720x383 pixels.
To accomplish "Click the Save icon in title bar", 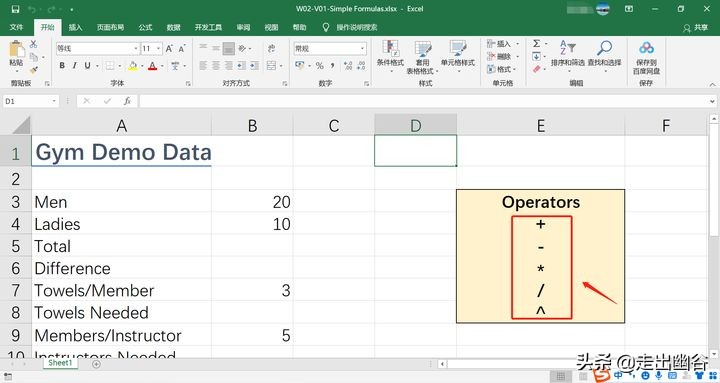I will point(16,9).
